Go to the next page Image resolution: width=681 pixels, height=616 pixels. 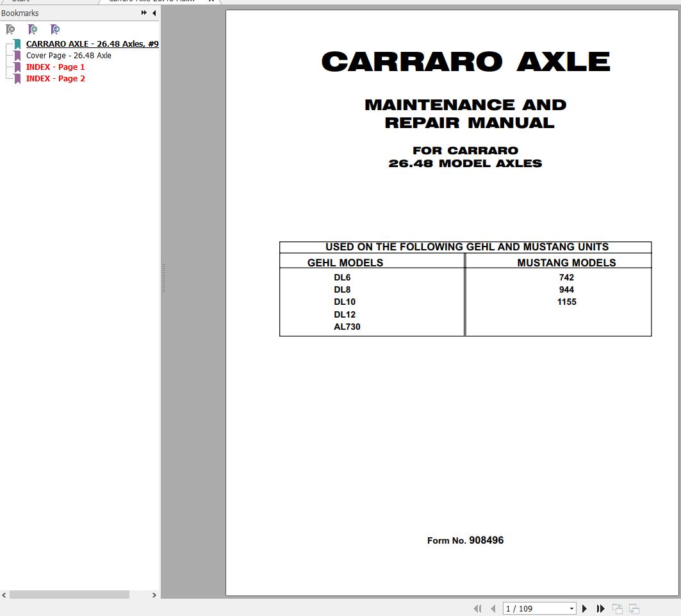pyautogui.click(x=584, y=608)
